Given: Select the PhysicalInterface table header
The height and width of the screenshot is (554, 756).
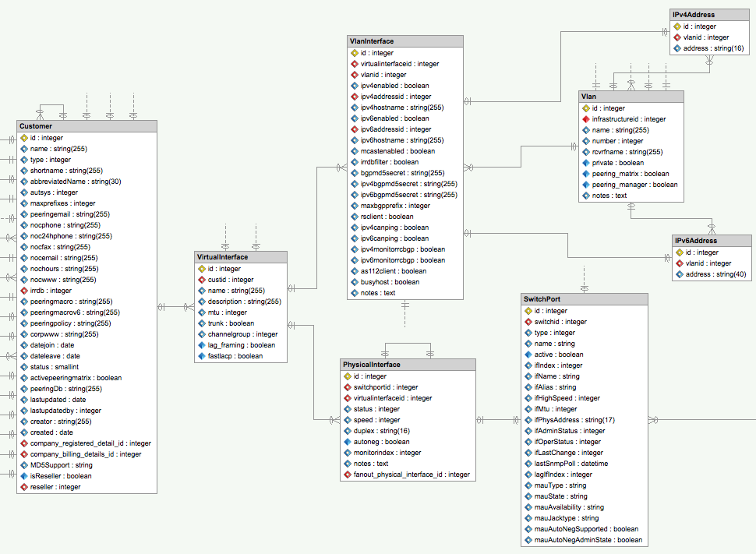Looking at the screenshot, I should [408, 365].
